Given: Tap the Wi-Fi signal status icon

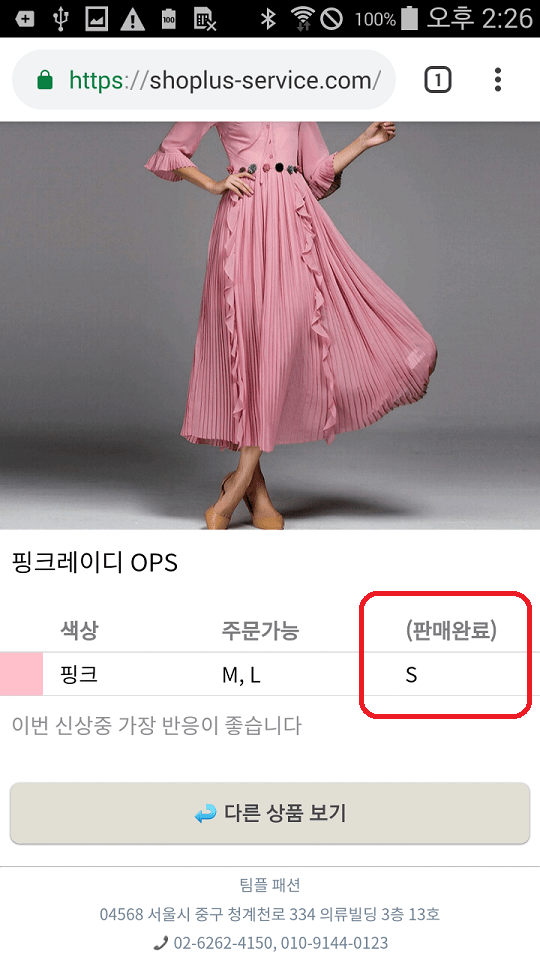Looking at the screenshot, I should [x=302, y=19].
